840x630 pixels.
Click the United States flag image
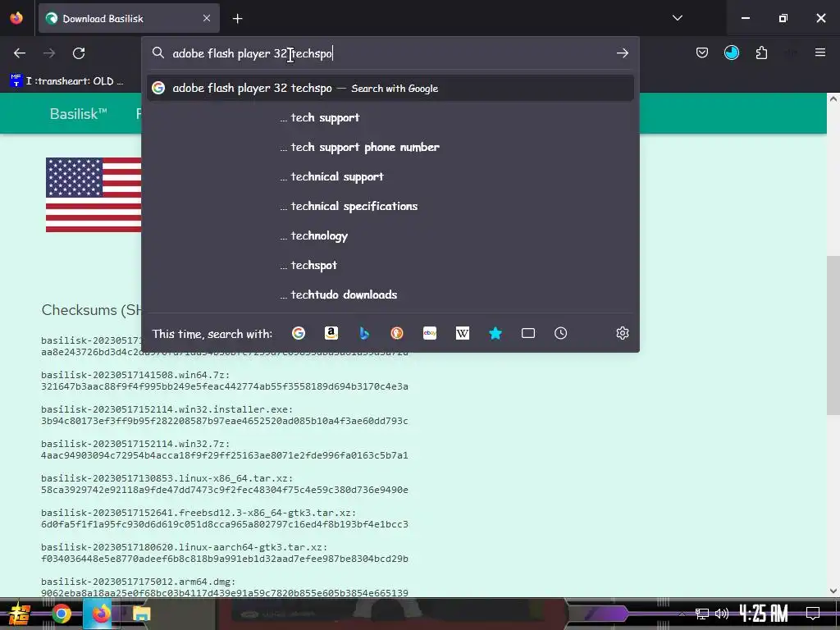[x=94, y=195]
